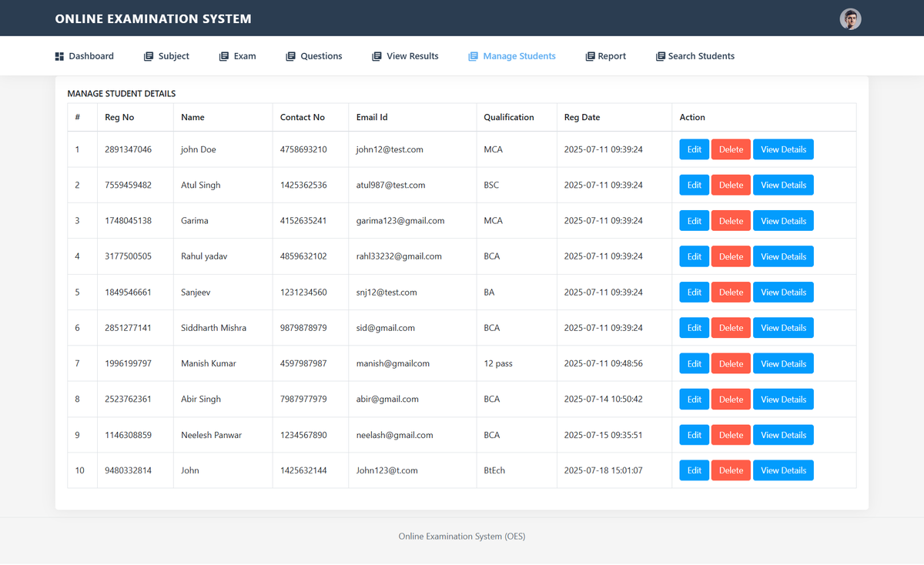Click the Questions menu icon

290,56
